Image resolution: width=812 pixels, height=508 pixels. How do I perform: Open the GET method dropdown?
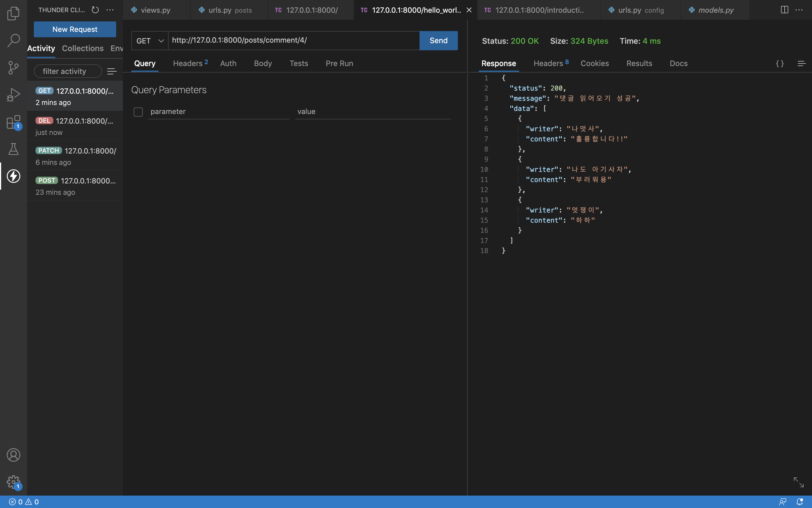[150, 41]
